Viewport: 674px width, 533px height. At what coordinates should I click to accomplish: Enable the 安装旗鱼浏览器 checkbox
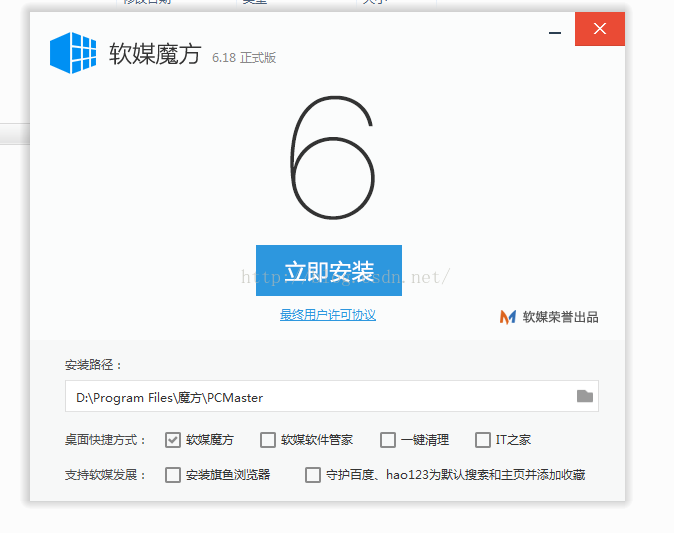tap(173, 475)
